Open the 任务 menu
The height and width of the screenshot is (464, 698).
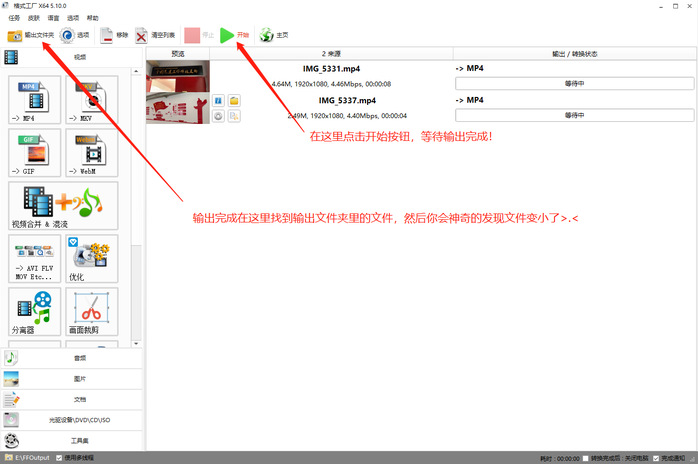pyautogui.click(x=13, y=18)
